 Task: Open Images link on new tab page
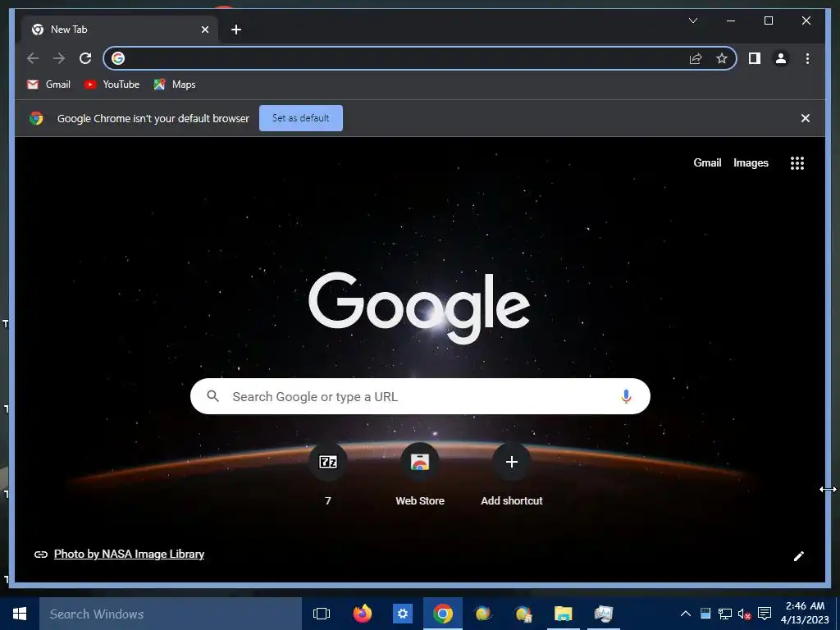tap(751, 163)
